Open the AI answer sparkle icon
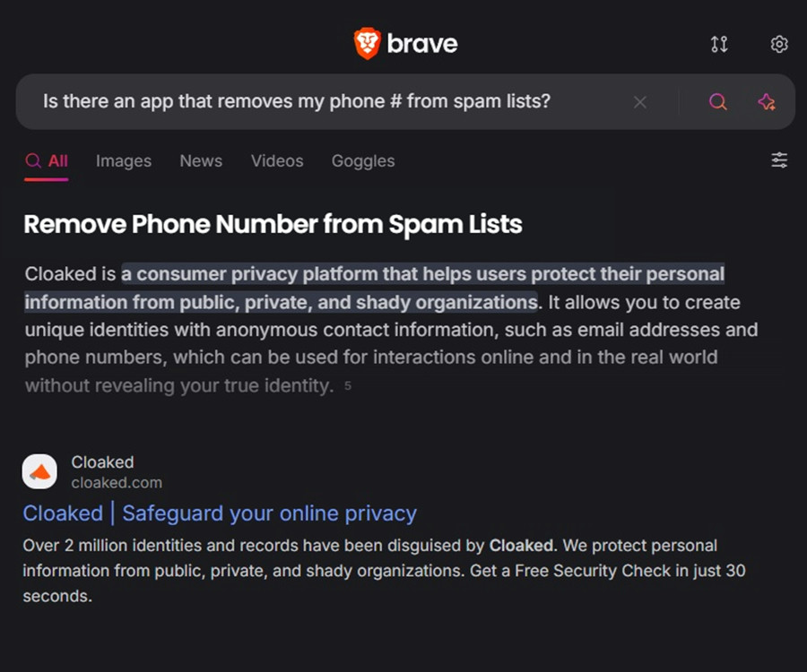 tap(767, 102)
